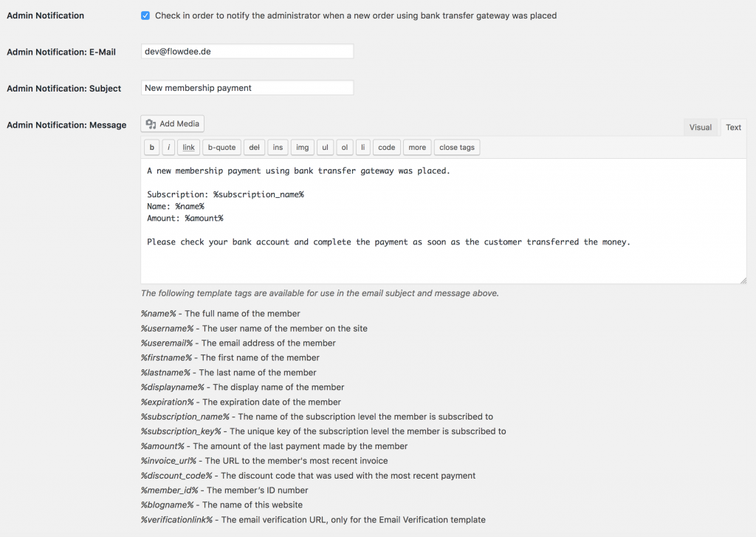756x537 pixels.
Task: Focus the Admin Notification Subject field
Action: (x=247, y=88)
